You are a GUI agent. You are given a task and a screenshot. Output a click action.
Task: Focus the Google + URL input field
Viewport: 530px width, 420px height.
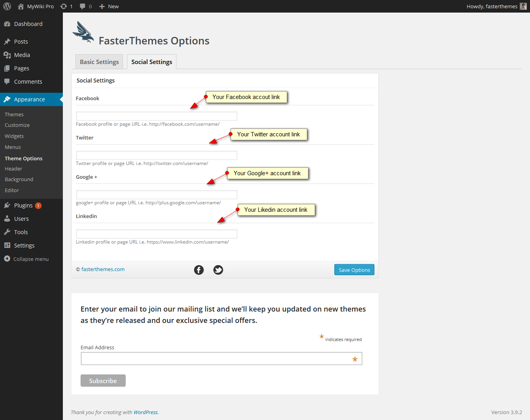pos(156,194)
